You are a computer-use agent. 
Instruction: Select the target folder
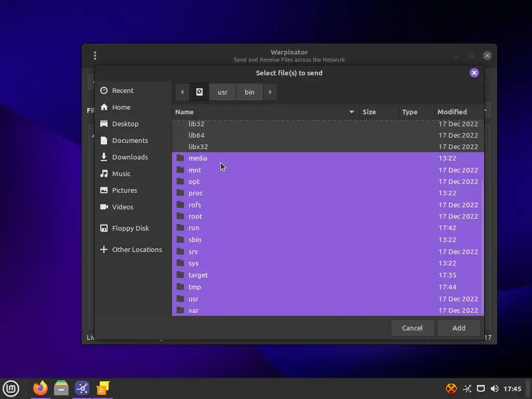coord(328,275)
